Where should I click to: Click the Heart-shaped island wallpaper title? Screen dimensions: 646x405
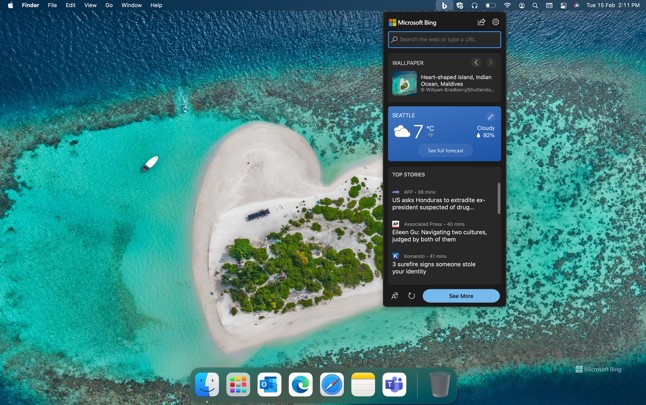[456, 80]
